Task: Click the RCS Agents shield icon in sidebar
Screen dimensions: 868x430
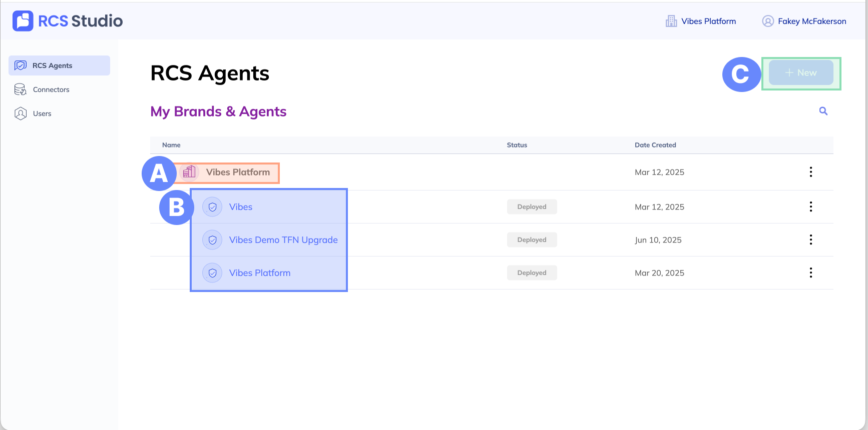Action: pos(21,65)
